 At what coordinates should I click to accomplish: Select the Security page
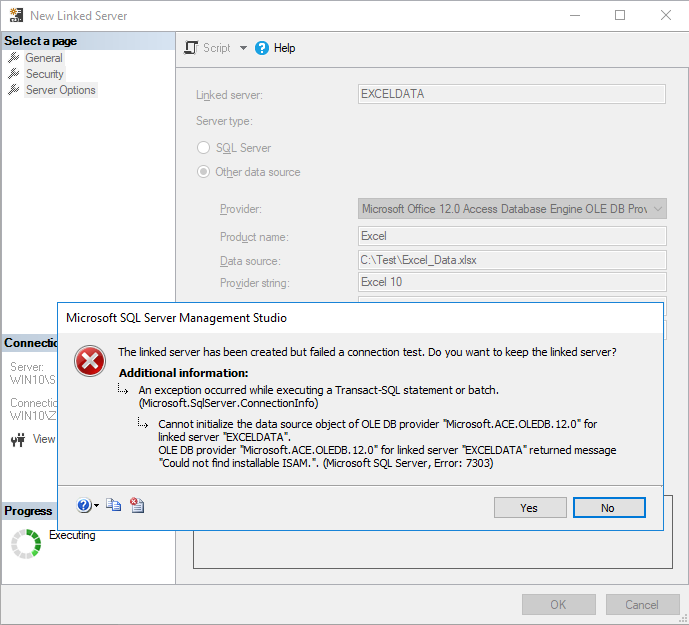tap(44, 74)
